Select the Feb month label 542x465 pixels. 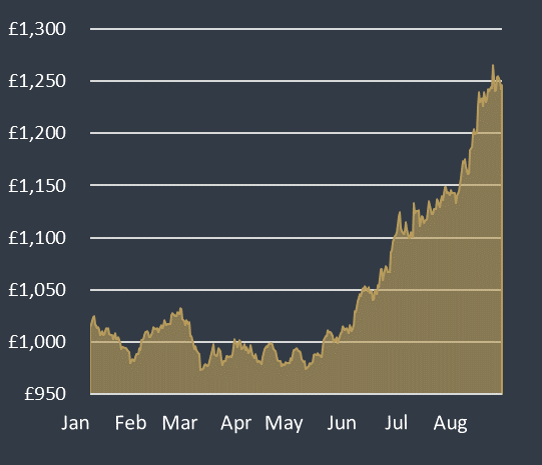coord(131,423)
